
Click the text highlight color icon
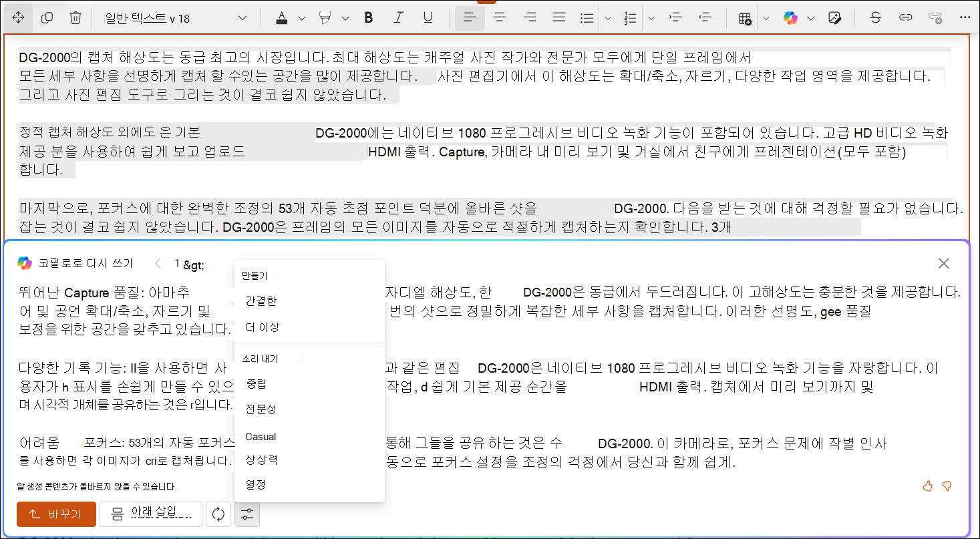click(x=325, y=18)
